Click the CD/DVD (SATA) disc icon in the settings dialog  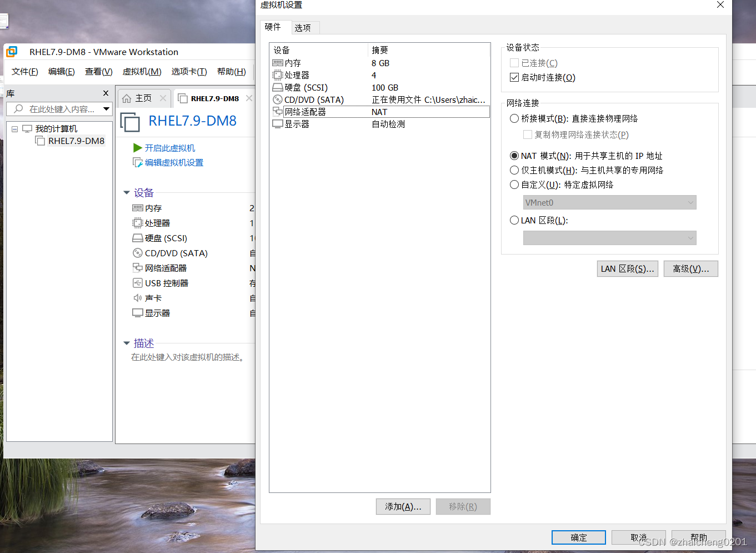pos(278,99)
